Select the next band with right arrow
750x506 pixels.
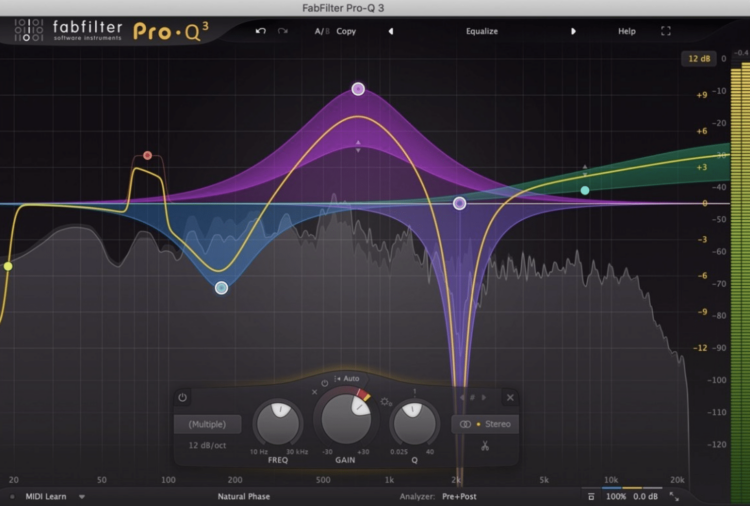(484, 397)
